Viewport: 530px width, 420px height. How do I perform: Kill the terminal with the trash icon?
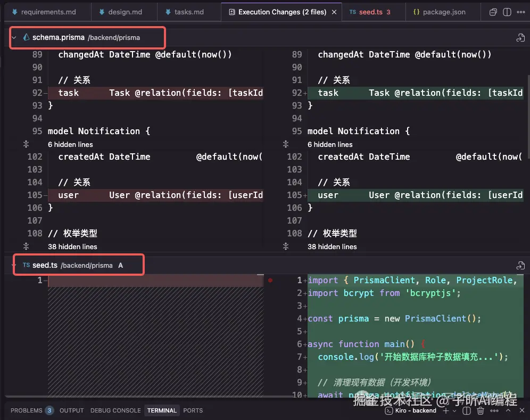tap(481, 410)
